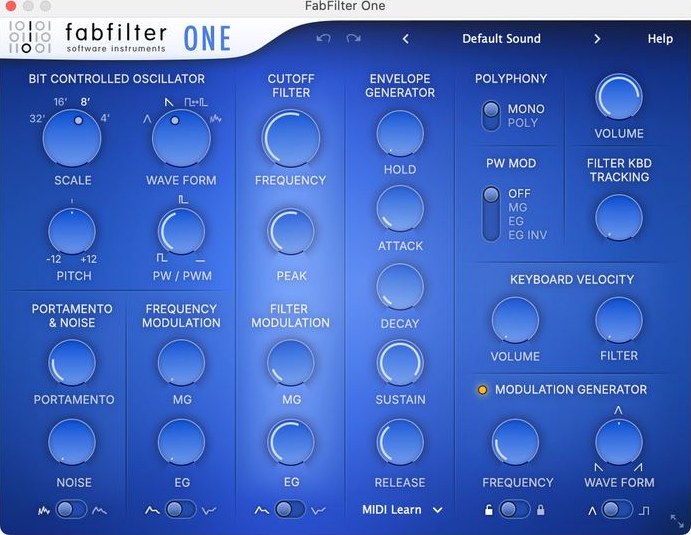This screenshot has height=535, width=691.
Task: Click the main VOLUME knob
Action: coord(619,97)
